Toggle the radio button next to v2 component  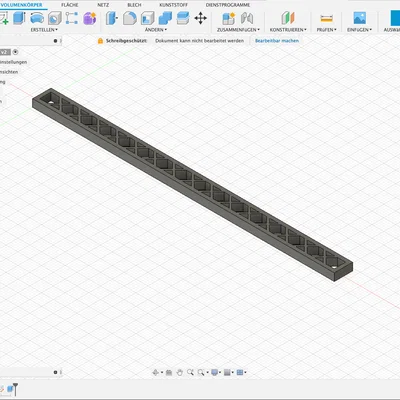click(15, 52)
